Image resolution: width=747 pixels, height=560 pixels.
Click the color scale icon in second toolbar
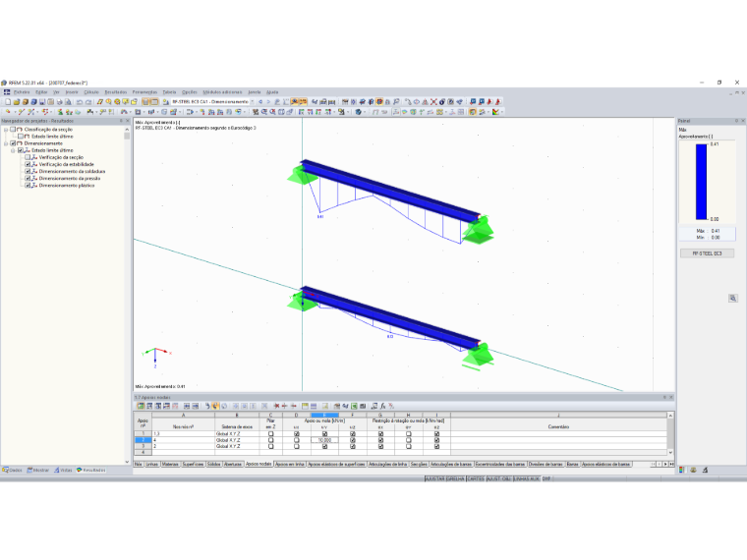(x=496, y=112)
